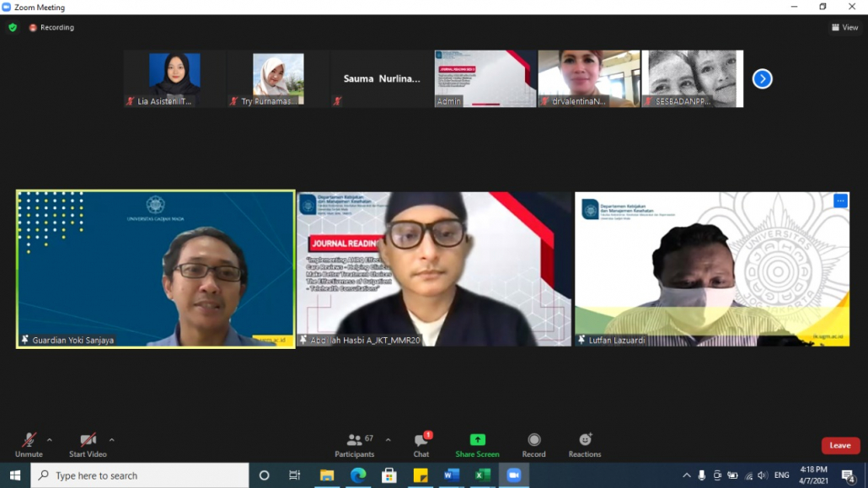
Task: Click the green Share Screen button
Action: (477, 444)
